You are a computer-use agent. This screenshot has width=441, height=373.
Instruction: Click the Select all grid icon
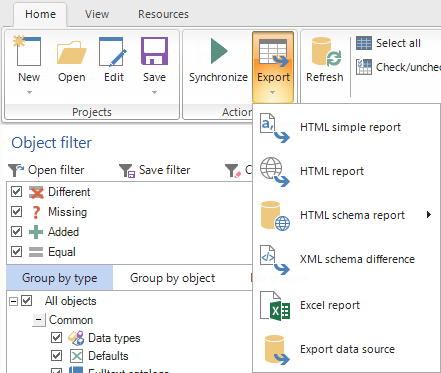click(x=364, y=43)
